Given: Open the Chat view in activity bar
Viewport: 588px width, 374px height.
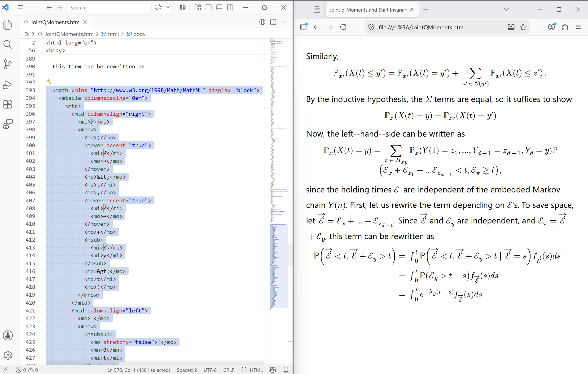Looking at the screenshot, I should 8,124.
